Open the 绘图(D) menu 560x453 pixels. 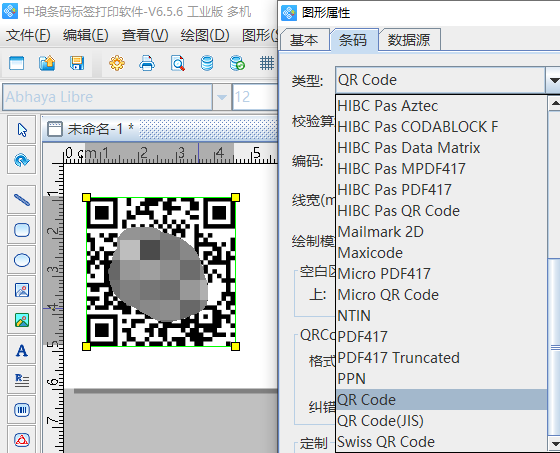[x=205, y=36]
